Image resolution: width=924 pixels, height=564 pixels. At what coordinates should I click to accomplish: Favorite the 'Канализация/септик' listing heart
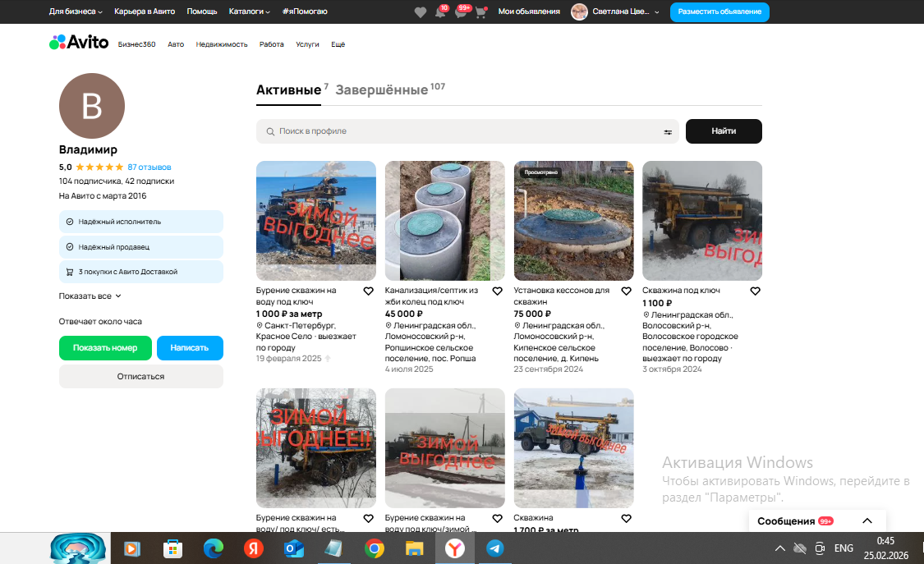point(497,291)
